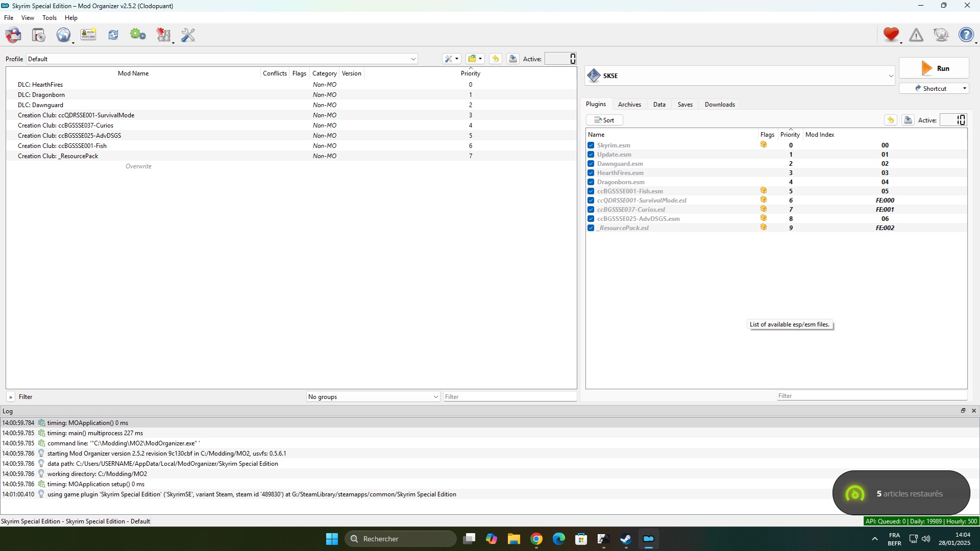Open Settings wrench and screwdriver icon

pyautogui.click(x=188, y=35)
